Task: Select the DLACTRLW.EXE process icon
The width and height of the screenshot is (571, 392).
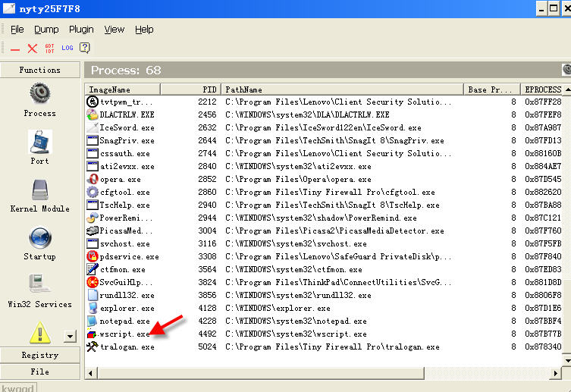Action: [93, 114]
